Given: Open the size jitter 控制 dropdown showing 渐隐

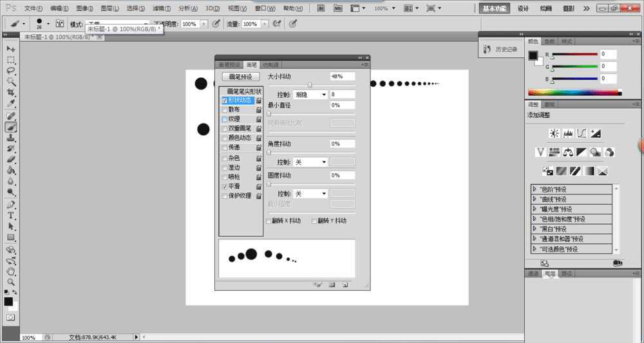Looking at the screenshot, I should (311, 95).
